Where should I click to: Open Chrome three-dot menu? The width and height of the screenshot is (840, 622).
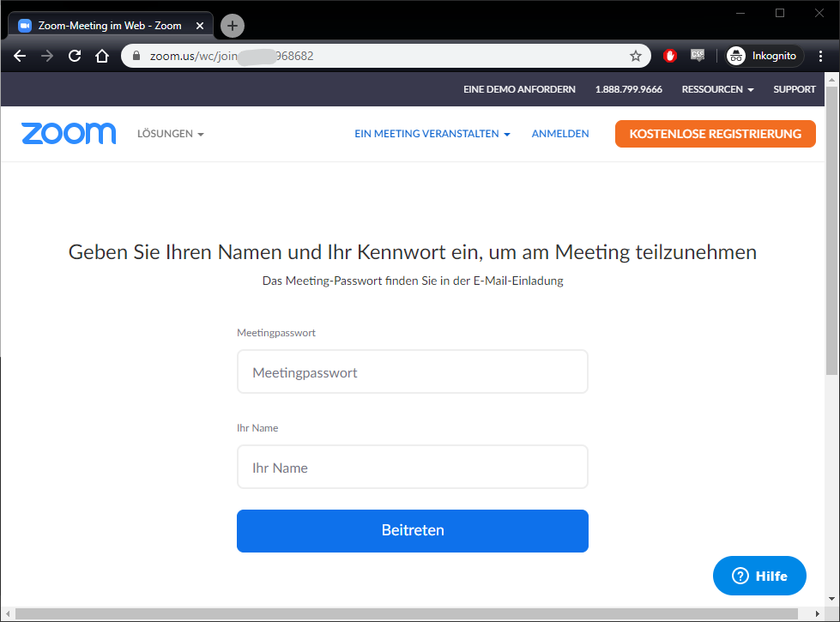pos(821,56)
